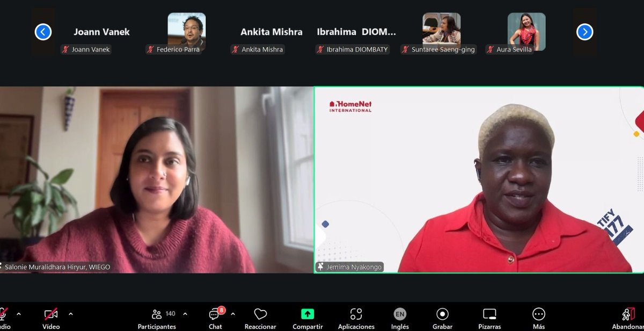Select Ibrahima DIOMBATY participant tile
The image size is (644, 331).
[356, 32]
